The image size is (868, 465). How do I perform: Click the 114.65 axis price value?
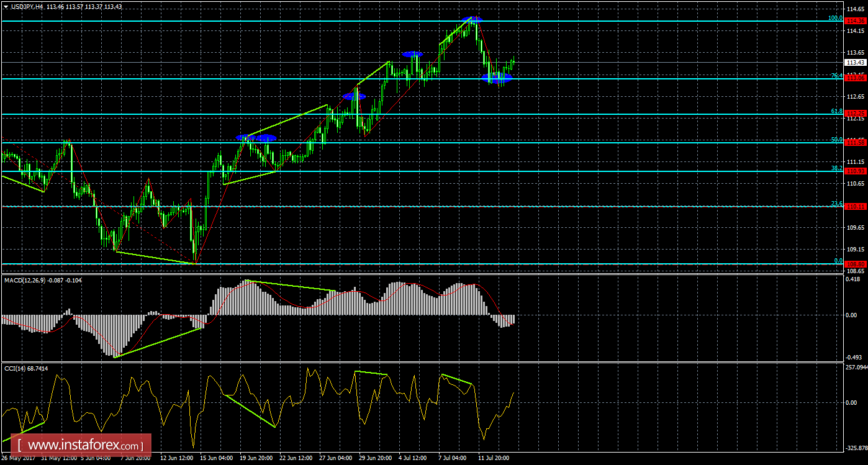point(856,8)
